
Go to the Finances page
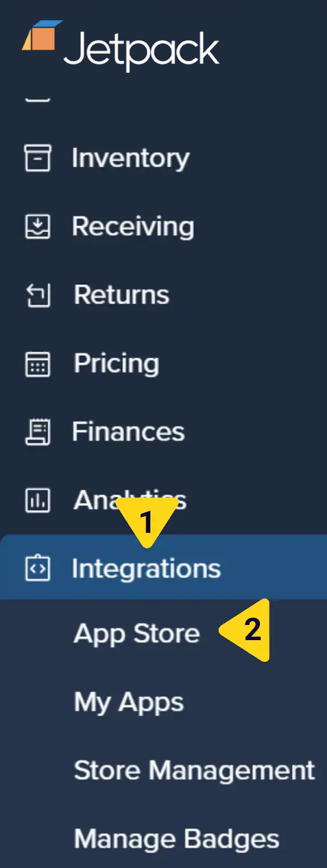tap(128, 432)
